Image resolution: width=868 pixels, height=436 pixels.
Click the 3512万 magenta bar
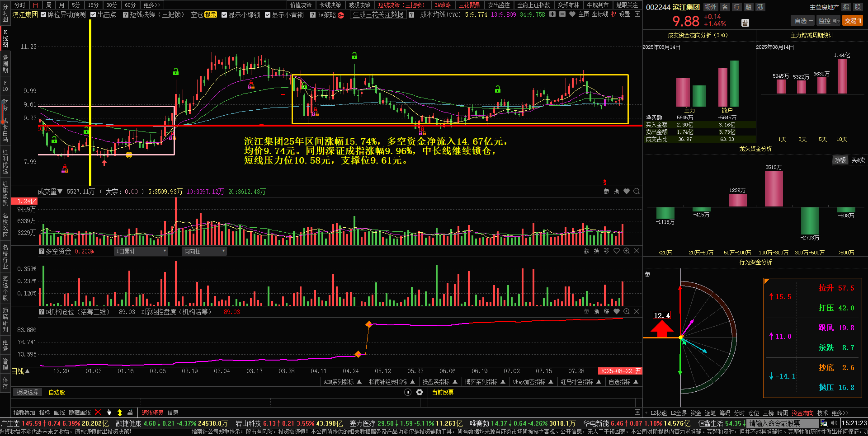(x=774, y=189)
